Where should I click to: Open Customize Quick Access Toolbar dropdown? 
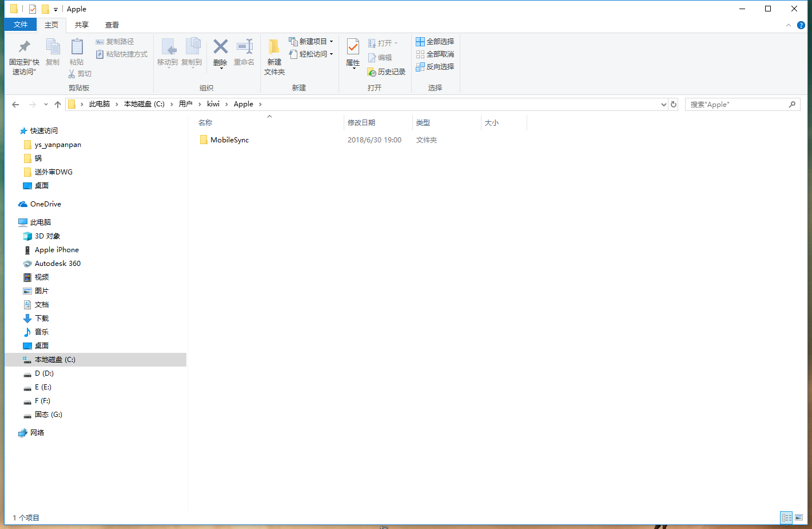pyautogui.click(x=55, y=9)
